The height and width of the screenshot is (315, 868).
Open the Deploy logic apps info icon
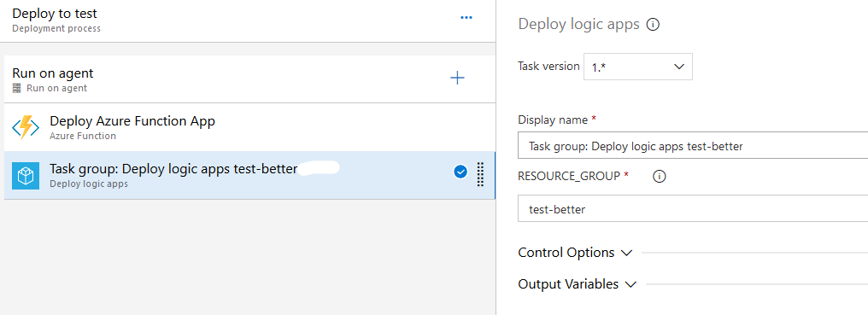click(654, 25)
